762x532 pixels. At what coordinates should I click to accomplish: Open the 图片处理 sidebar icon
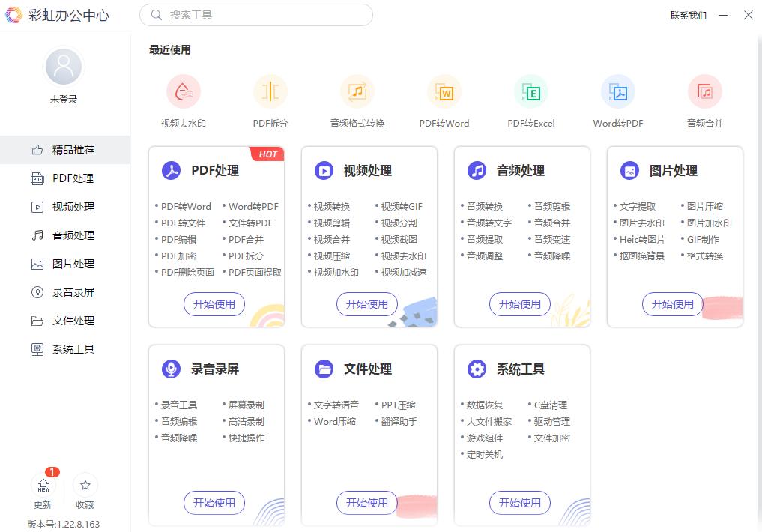[37, 264]
